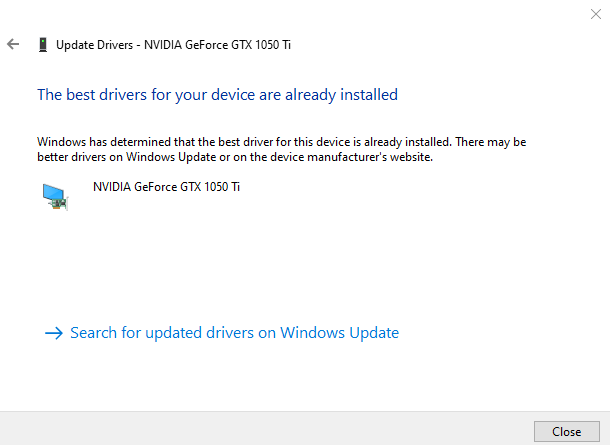Open Search for updated drivers on Windows Update
The height and width of the screenshot is (445, 610).
click(x=234, y=333)
